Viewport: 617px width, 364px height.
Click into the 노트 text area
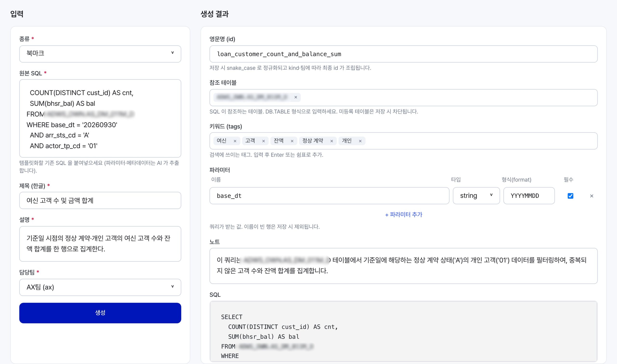pyautogui.click(x=403, y=266)
